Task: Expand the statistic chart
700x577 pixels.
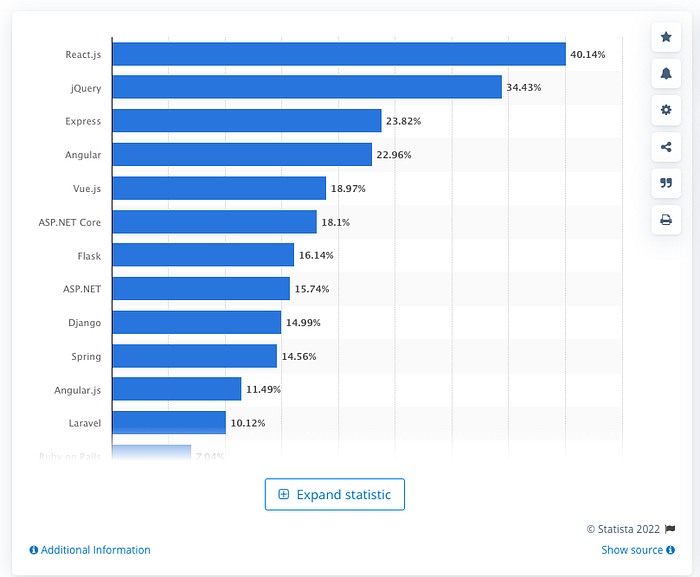Action: click(x=335, y=494)
